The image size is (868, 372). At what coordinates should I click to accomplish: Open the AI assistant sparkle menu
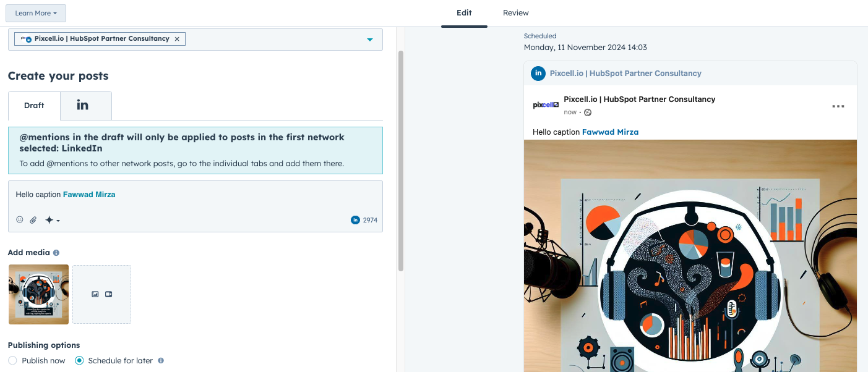point(52,220)
